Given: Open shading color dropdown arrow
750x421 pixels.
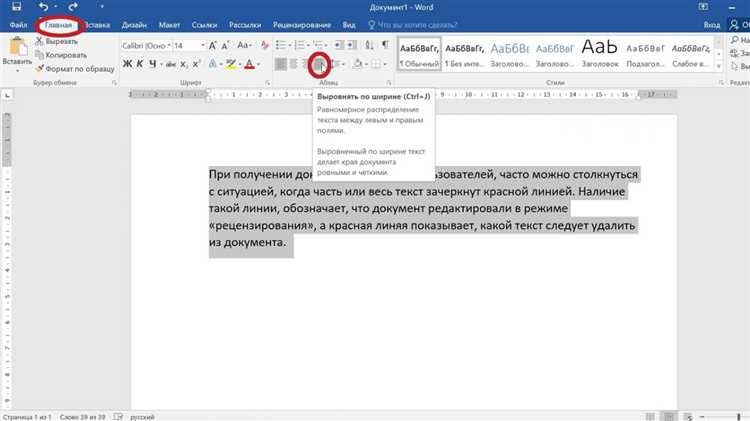Looking at the screenshot, I should pos(366,65).
